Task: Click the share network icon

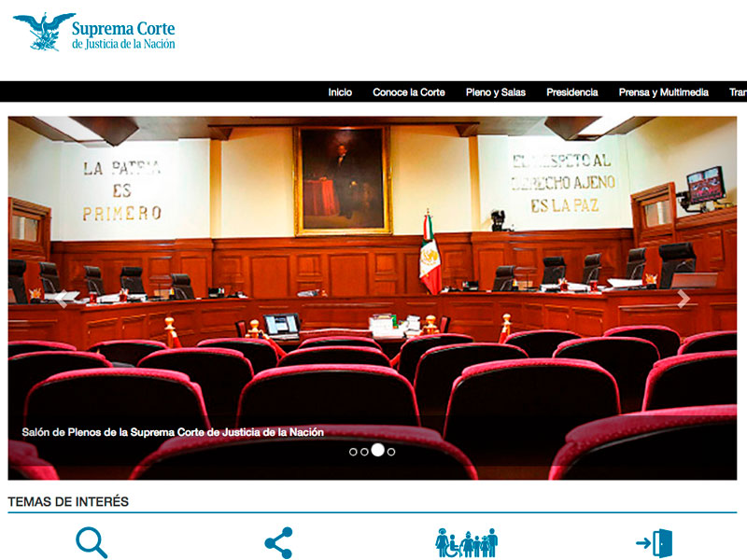Action: coord(278,542)
